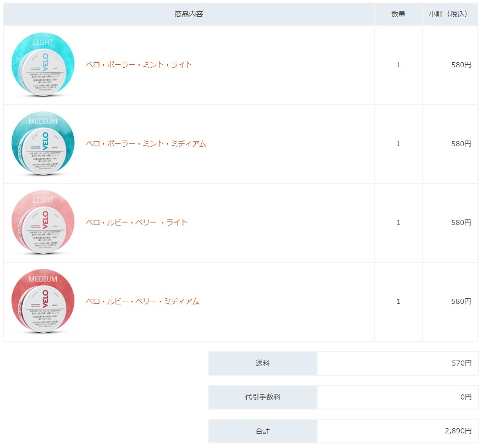This screenshot has width=483, height=448.
Task: Click 580円 subtotal for ポーラー・ミント・ミディアム
Action: click(x=461, y=144)
